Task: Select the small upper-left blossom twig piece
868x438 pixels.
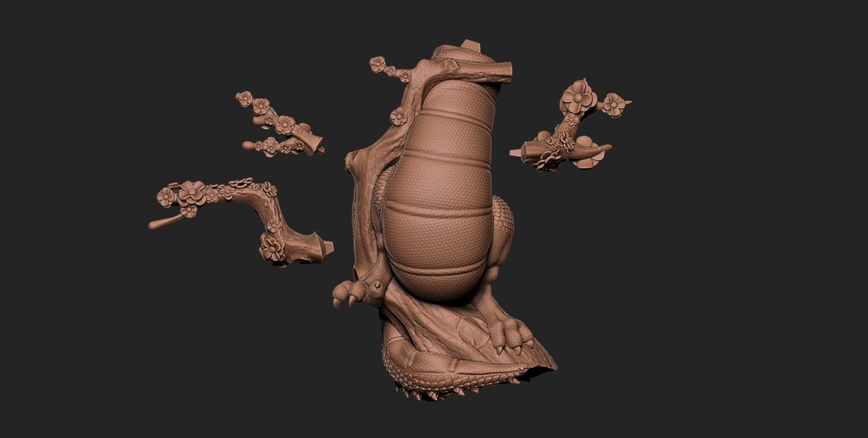Action: 280,124
